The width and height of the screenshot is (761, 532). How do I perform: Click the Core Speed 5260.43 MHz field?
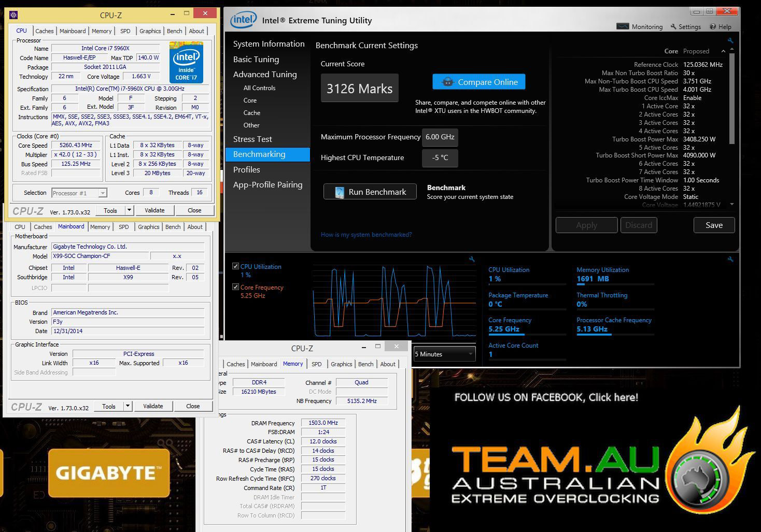(76, 145)
